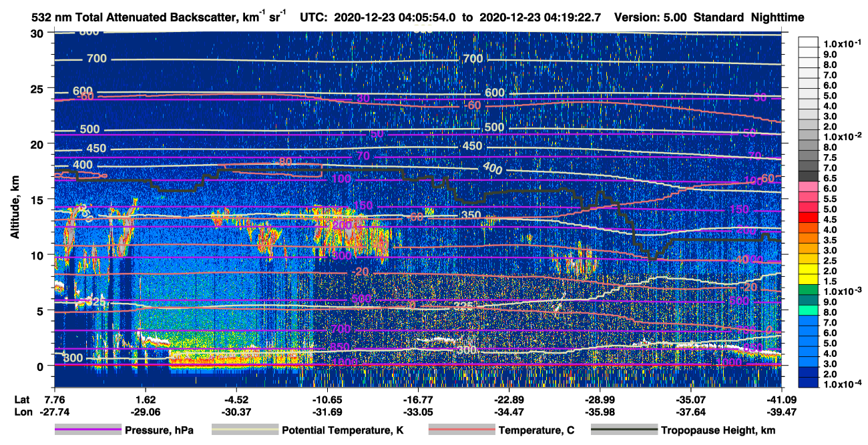Click the latitude value '-41.09'
Image resolution: width=868 pixels, height=445 pixels.
(x=781, y=400)
